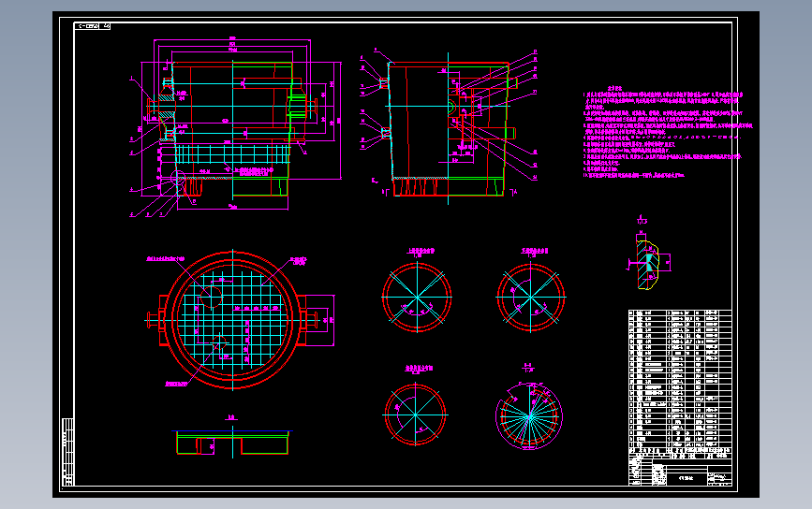This screenshot has height=509, width=812.
Task: Select the magenta radial spoke circular view
Action: [x=529, y=416]
